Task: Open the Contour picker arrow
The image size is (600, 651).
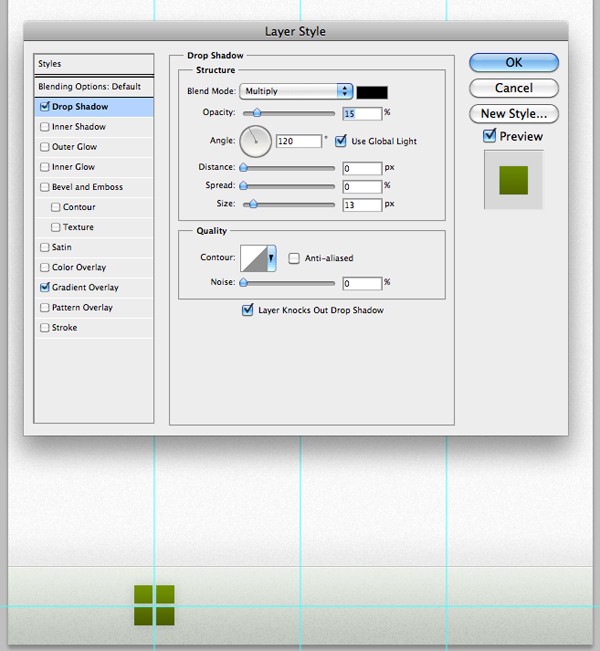Action: (271, 258)
